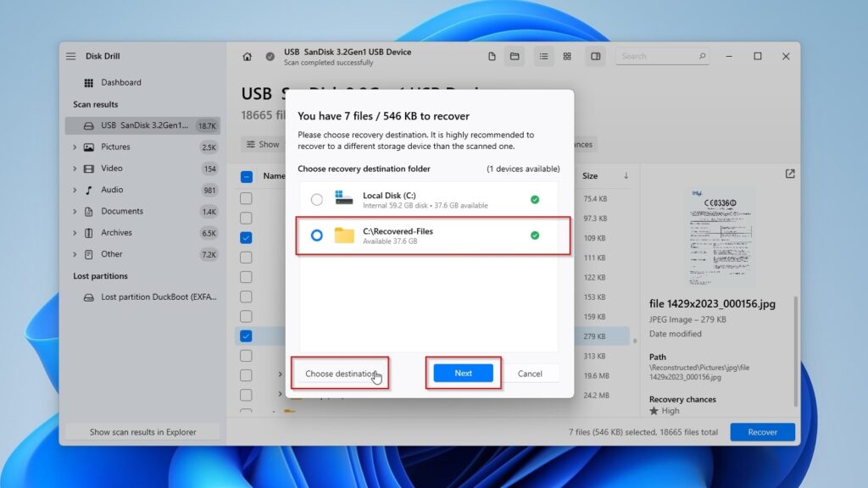Expand the Archives category
868x488 pixels.
click(x=75, y=233)
